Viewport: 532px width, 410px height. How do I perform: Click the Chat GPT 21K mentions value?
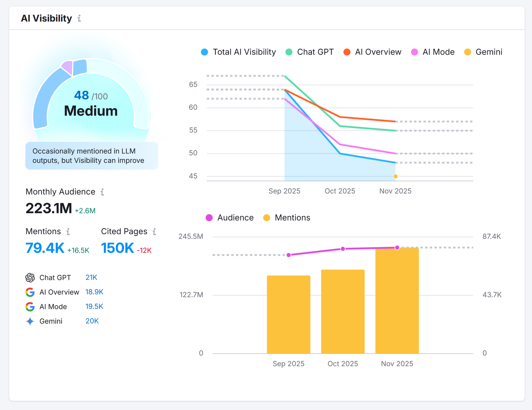91,277
